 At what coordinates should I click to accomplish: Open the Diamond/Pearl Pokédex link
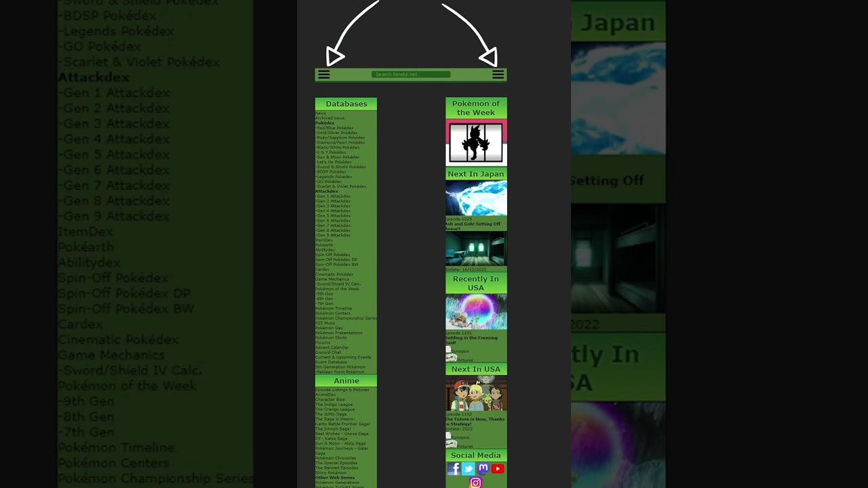pyautogui.click(x=340, y=142)
